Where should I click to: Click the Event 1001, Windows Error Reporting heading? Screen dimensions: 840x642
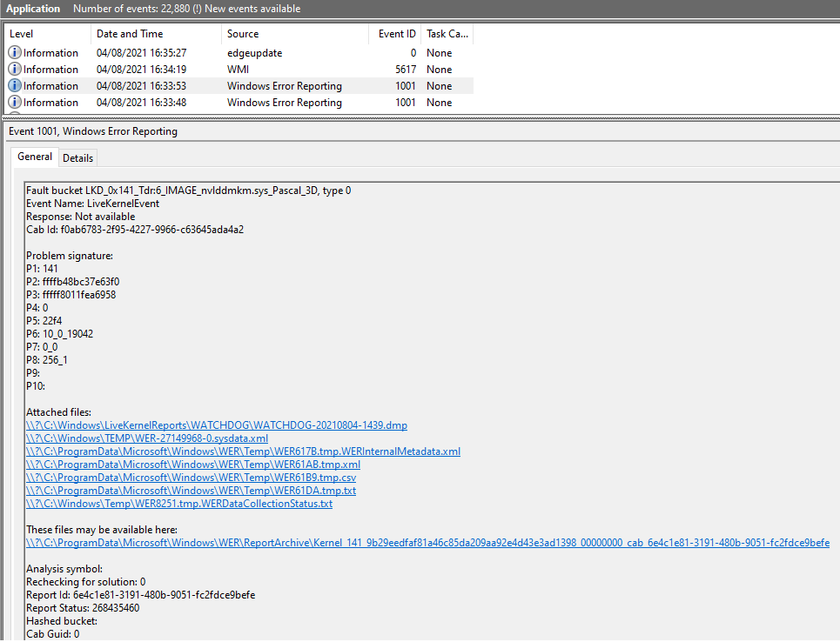[93, 131]
